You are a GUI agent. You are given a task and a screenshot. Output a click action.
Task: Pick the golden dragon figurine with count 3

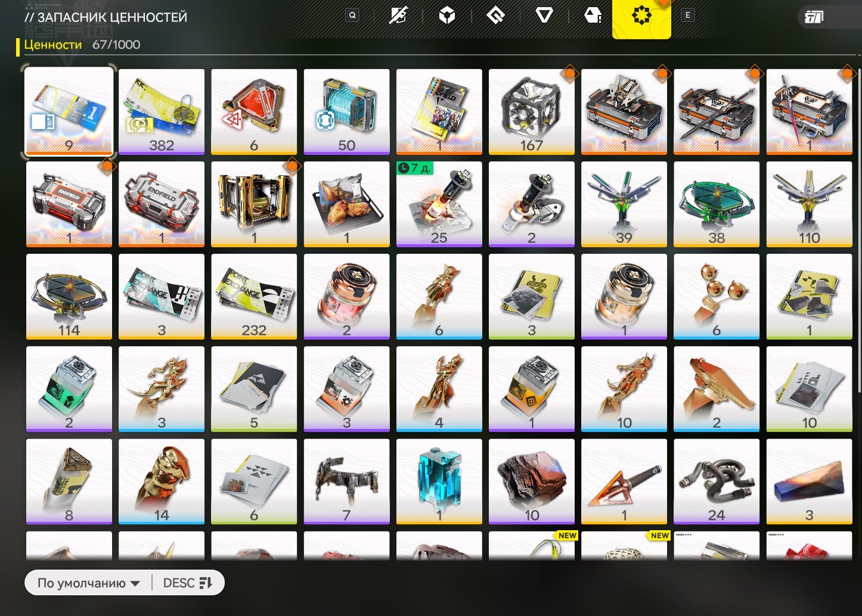tap(162, 388)
